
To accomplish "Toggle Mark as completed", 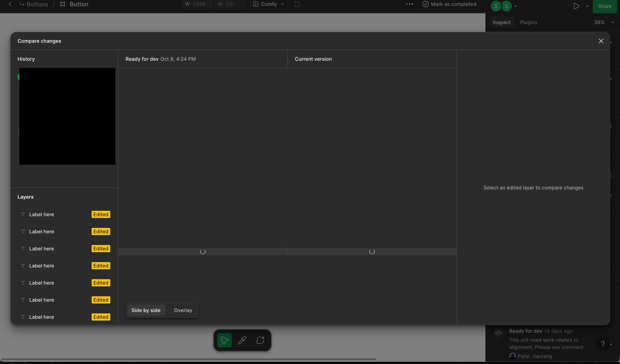I will pos(449,4).
